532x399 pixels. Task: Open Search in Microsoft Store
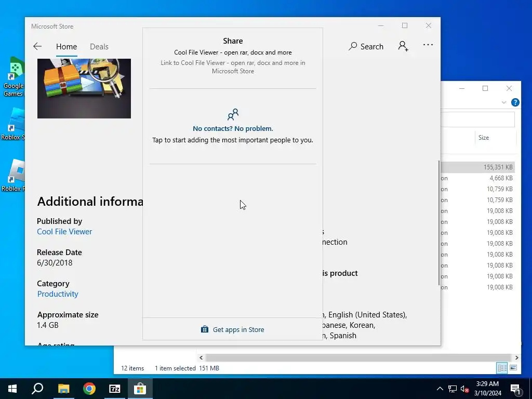[x=366, y=46]
